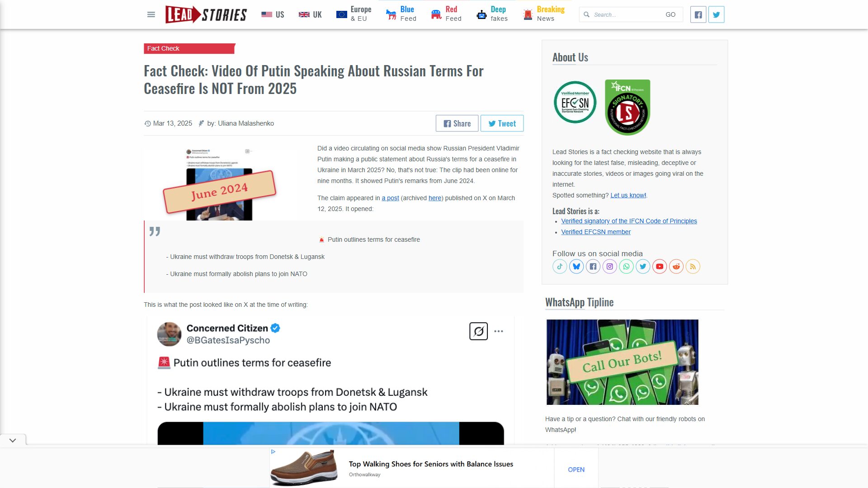Open the Call Our Bots thumbnail
The height and width of the screenshot is (488, 868).
pos(623,362)
